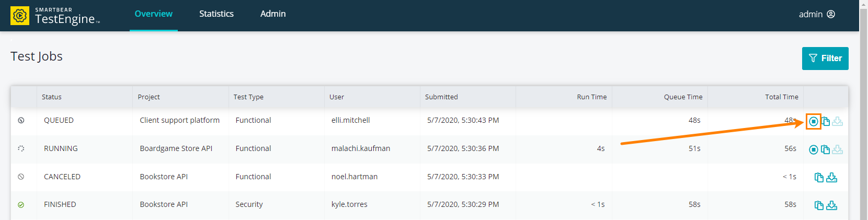The height and width of the screenshot is (220, 868).
Task: Switch to the Statistics tab
Action: [x=216, y=14]
